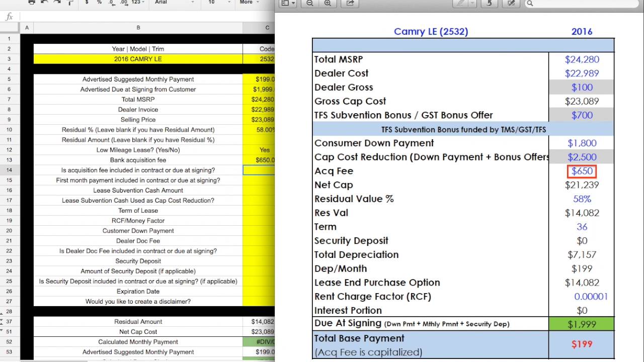Select row 14 header
Viewport: 644px width, 362px height.
pos(10,170)
